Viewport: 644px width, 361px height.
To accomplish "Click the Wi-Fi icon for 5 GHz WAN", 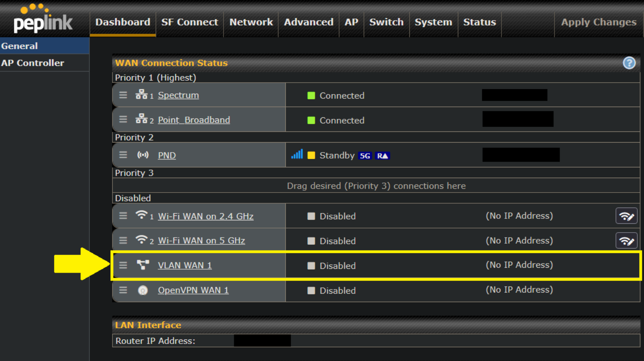I will (x=141, y=240).
